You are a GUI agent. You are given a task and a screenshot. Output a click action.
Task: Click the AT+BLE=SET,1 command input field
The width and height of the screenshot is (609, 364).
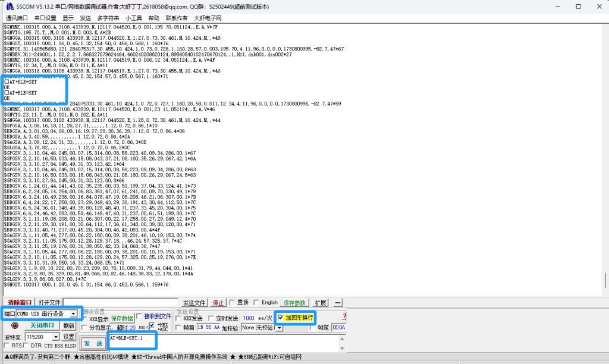pos(132,339)
